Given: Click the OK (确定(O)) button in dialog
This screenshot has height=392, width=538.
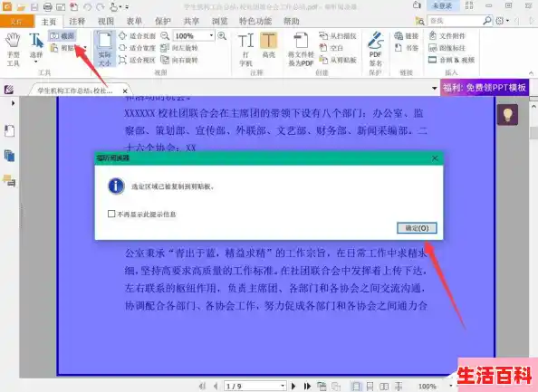Looking at the screenshot, I should pos(417,228).
